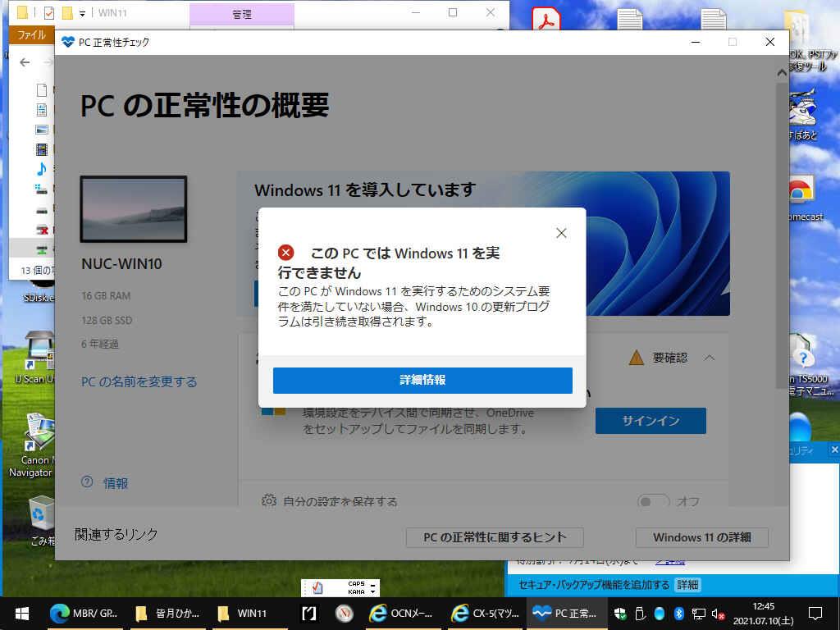Click the NUC-WIN10 desktop thumbnail
This screenshot has width=840, height=630.
pos(134,209)
